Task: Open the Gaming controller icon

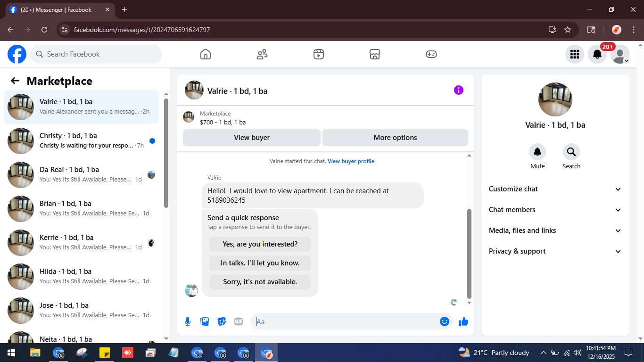Action: (431, 54)
